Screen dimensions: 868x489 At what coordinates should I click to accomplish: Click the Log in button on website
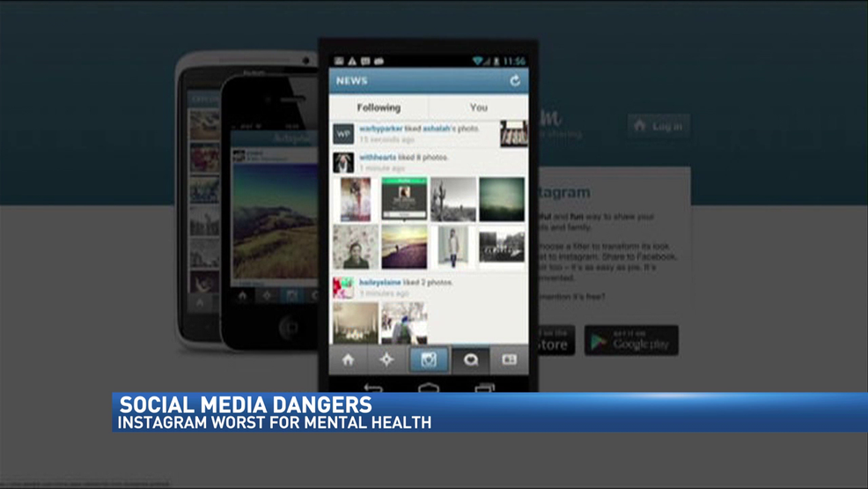click(x=658, y=126)
